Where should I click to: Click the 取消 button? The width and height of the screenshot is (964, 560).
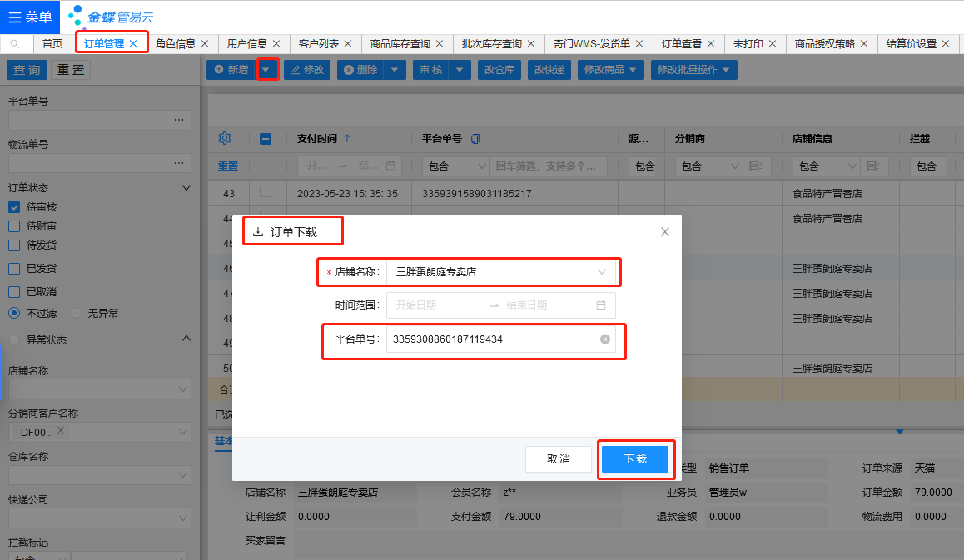click(558, 459)
